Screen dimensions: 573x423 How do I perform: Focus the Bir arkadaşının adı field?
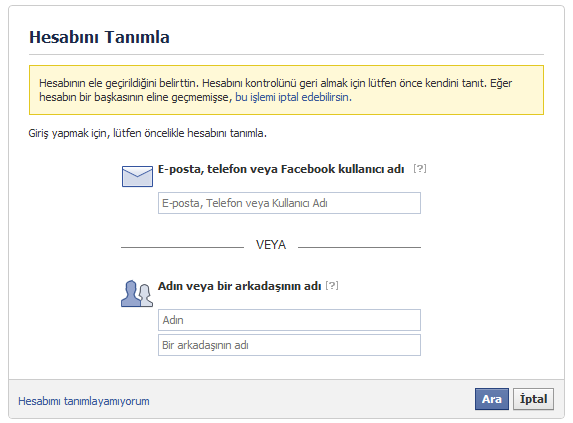pos(289,345)
